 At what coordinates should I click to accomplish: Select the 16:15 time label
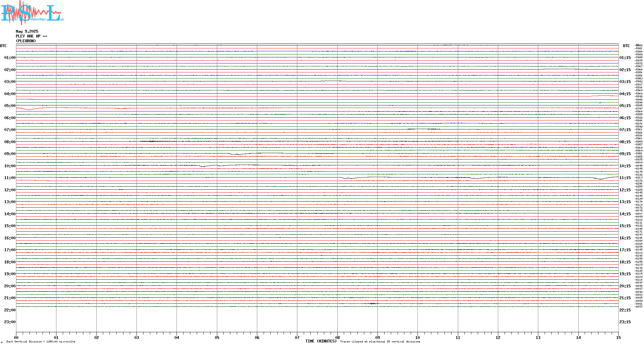(625, 238)
